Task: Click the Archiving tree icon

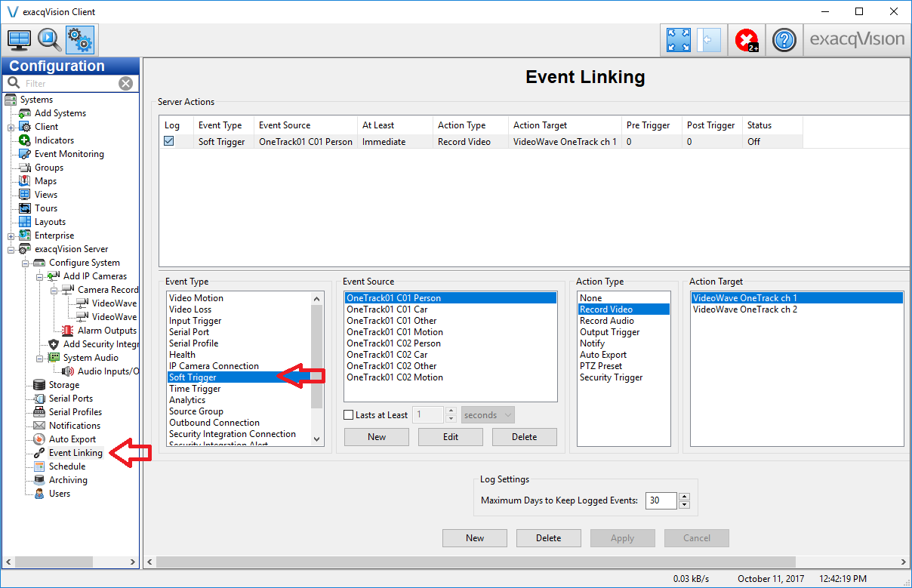Action: click(x=40, y=480)
